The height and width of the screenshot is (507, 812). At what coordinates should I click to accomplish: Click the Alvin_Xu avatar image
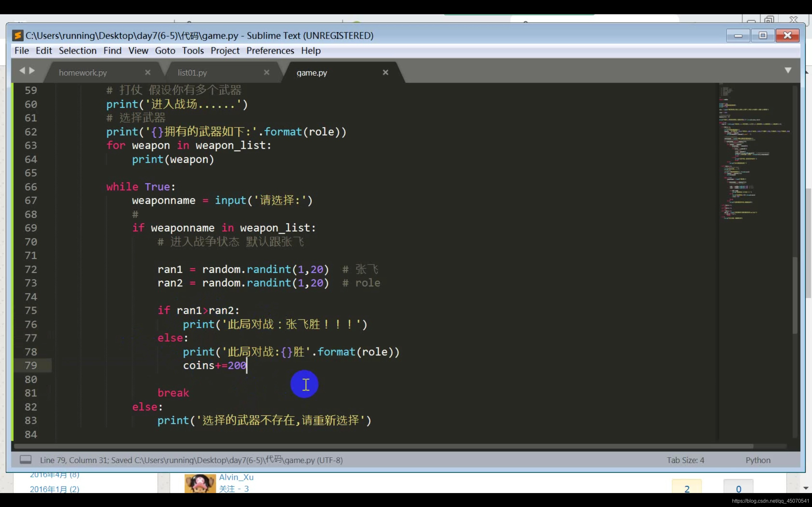click(x=200, y=484)
